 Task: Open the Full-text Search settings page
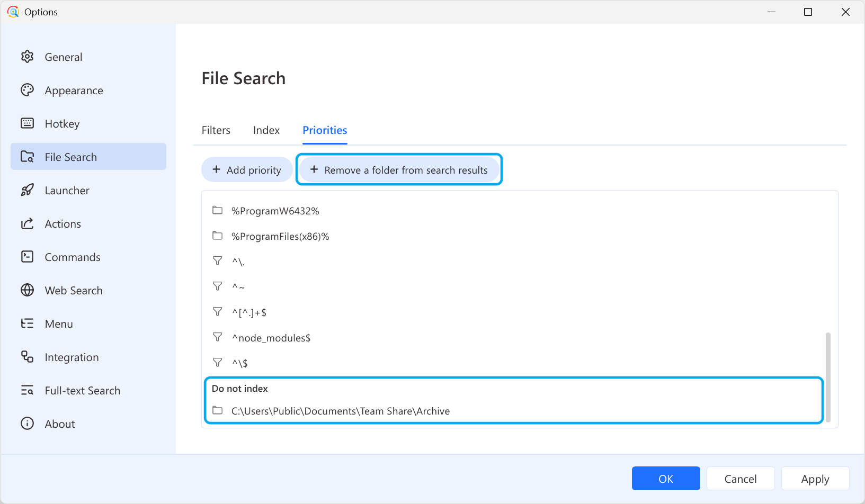88,390
